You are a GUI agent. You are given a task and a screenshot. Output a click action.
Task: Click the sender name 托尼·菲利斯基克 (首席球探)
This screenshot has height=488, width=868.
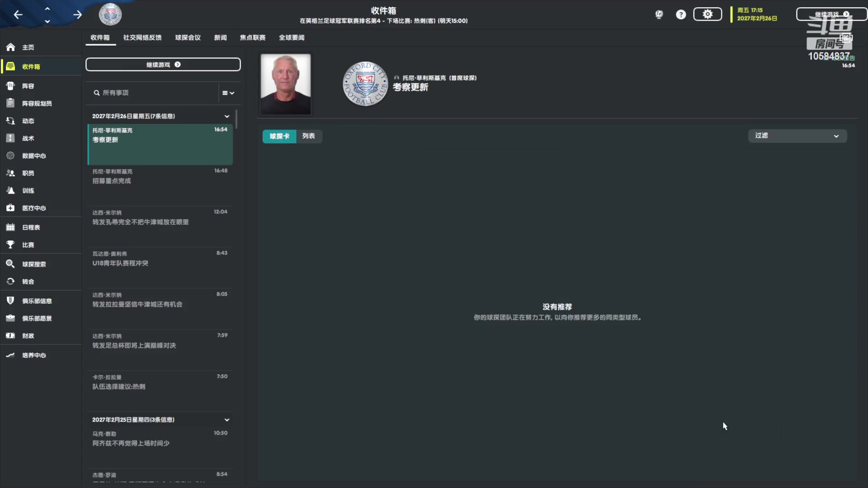pyautogui.click(x=439, y=78)
